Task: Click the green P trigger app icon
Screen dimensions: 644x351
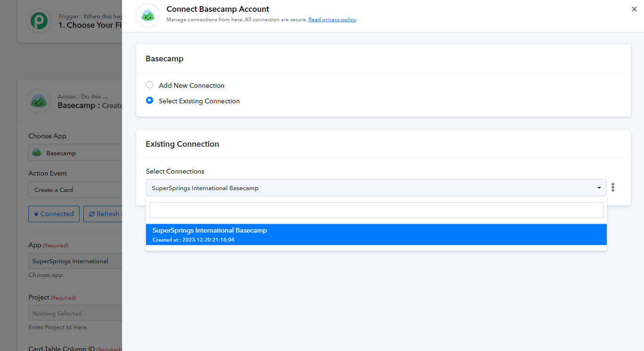Action: click(39, 21)
